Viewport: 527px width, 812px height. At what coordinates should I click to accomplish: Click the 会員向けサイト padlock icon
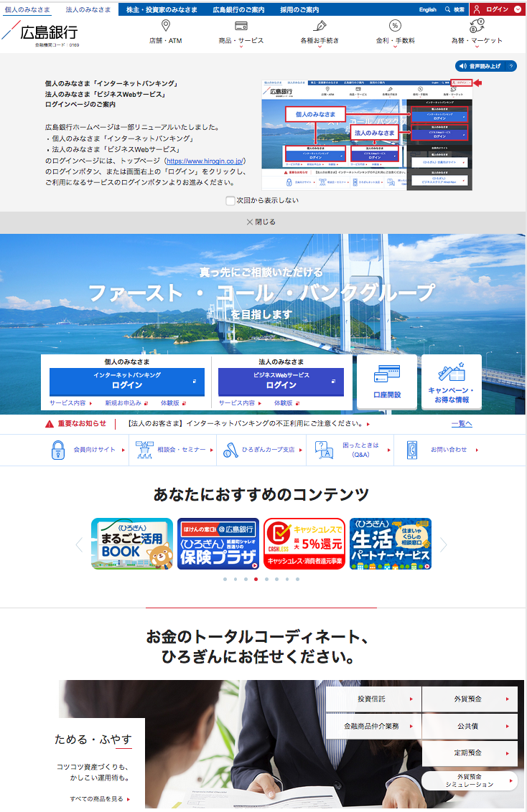click(58, 450)
